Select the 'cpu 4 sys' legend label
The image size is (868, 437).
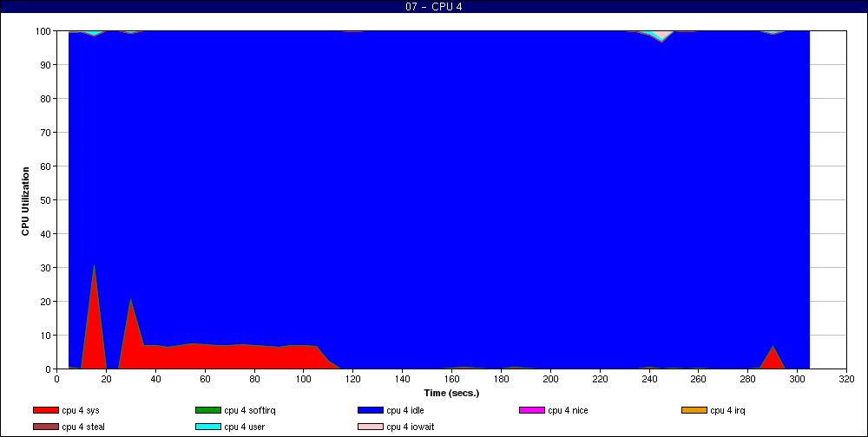coord(81,410)
